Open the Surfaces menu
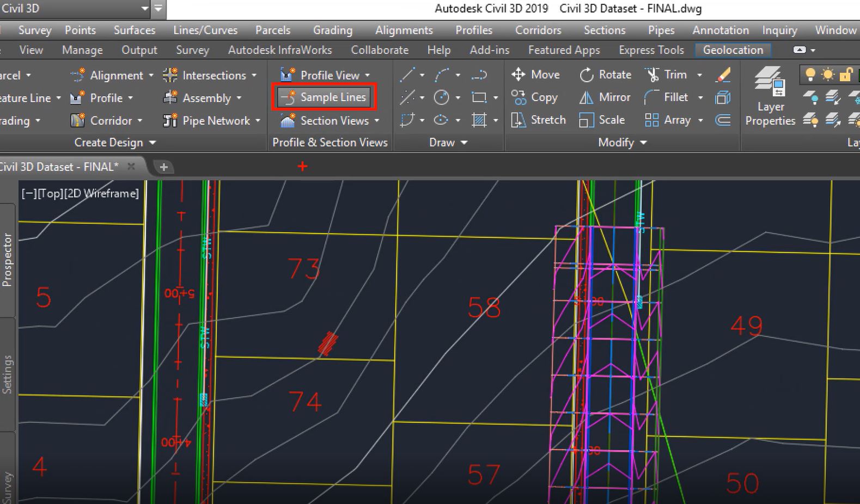This screenshot has height=504, width=860. tap(135, 30)
